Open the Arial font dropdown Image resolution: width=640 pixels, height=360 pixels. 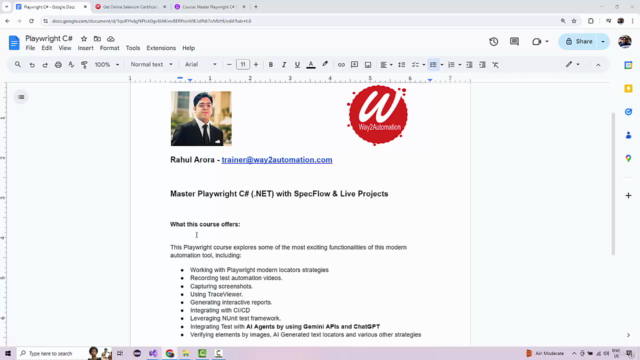(x=200, y=64)
